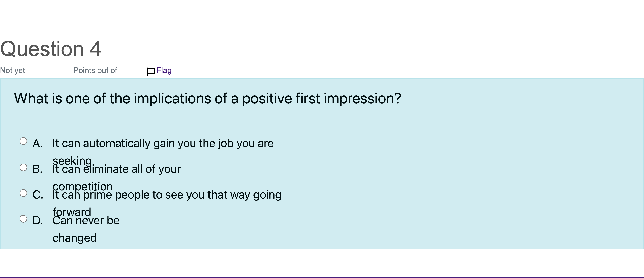The height and width of the screenshot is (278, 644).
Task: Click the flag icon next to Flag
Action: pos(151,72)
